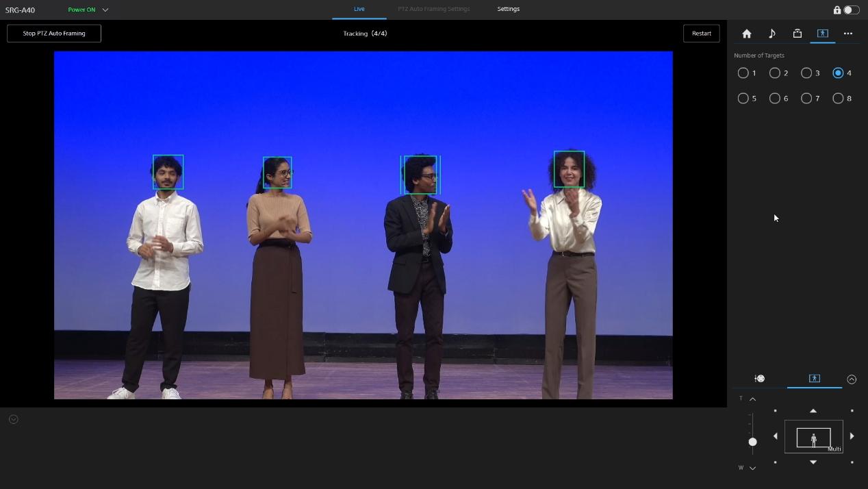Switch to PTZ joystick control icon
This screenshot has width=868, height=489.
point(759,379)
